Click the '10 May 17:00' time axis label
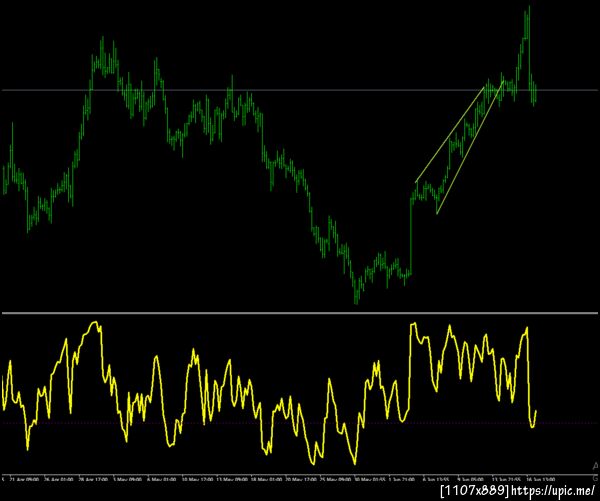The width and height of the screenshot is (600, 501). 197,480
